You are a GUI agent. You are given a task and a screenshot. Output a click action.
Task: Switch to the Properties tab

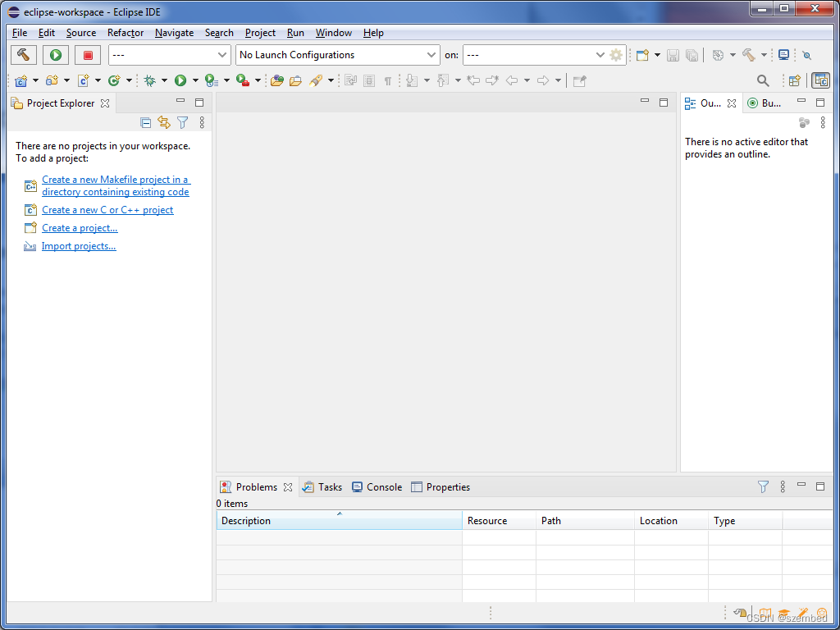tap(441, 487)
